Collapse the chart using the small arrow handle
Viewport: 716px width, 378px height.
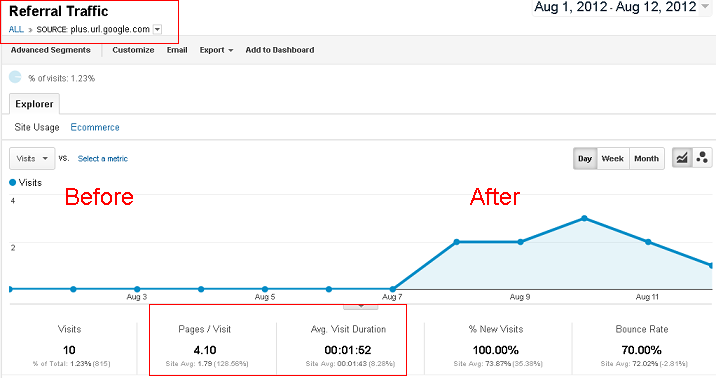pyautogui.click(x=361, y=307)
